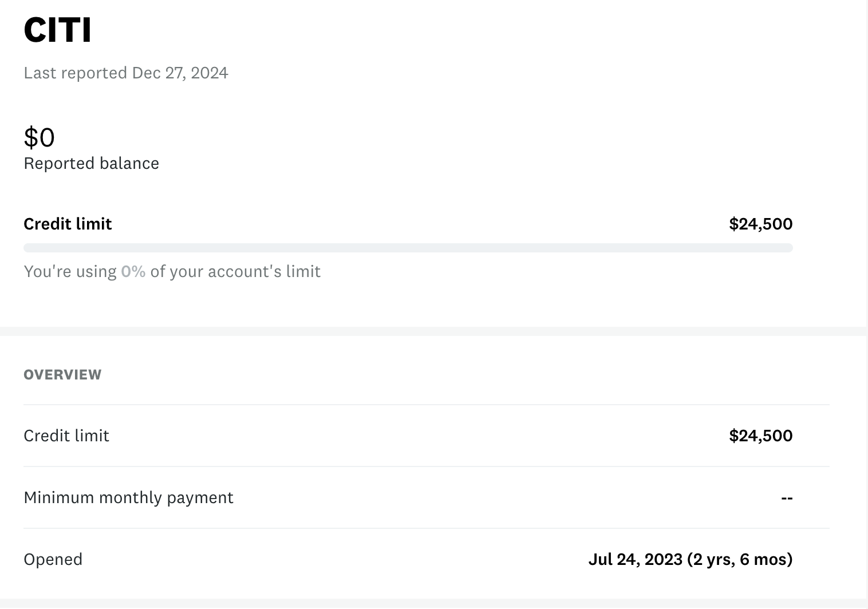Screen dimensions: 868x609
Task: Click the bold Credit limit label
Action: tap(67, 223)
